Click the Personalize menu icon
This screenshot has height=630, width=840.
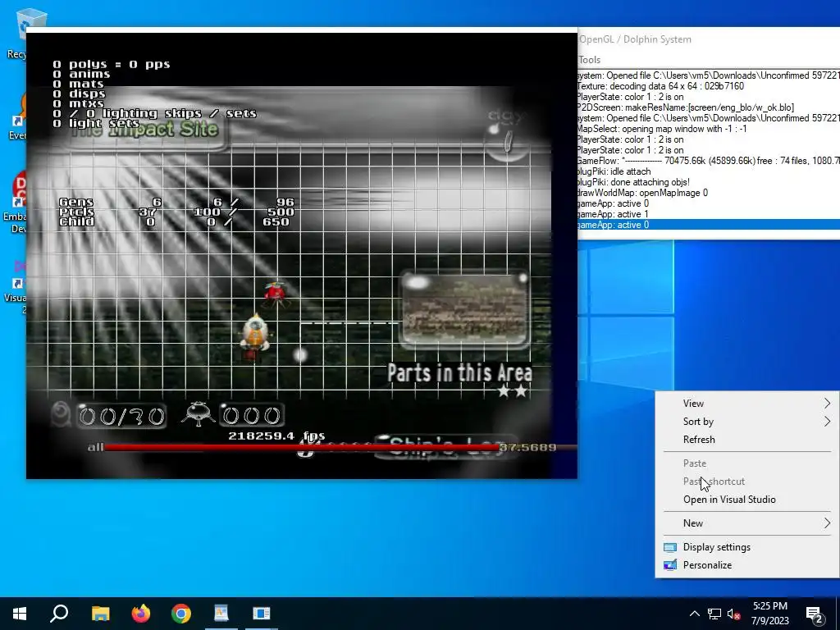pyautogui.click(x=670, y=565)
